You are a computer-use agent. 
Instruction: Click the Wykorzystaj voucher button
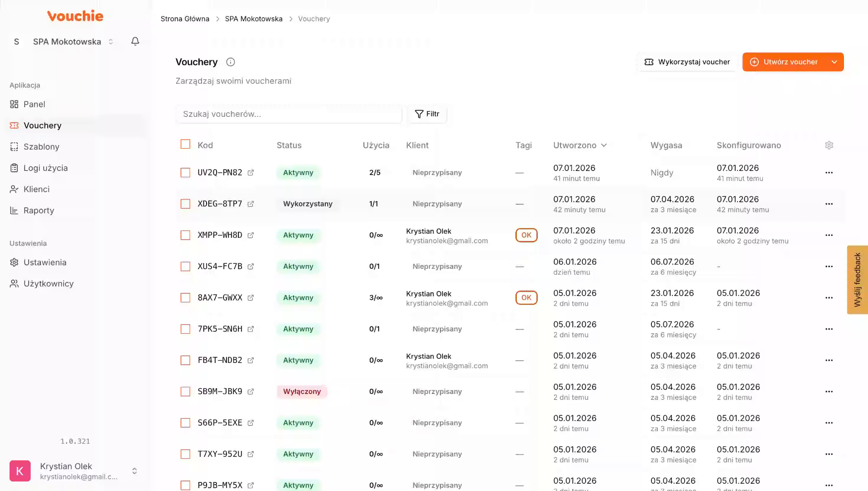(x=687, y=62)
